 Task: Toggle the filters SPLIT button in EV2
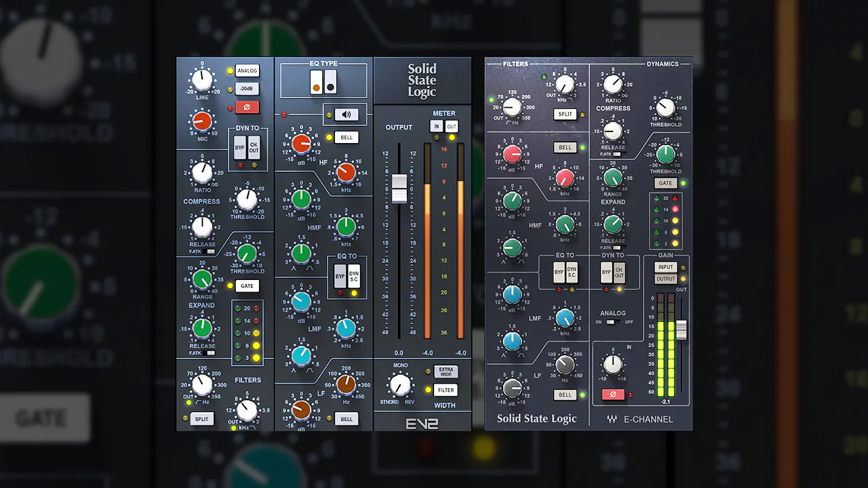click(x=201, y=420)
